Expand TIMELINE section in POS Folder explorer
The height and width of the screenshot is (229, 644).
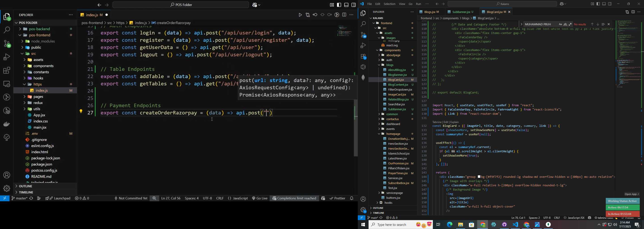(x=45, y=192)
